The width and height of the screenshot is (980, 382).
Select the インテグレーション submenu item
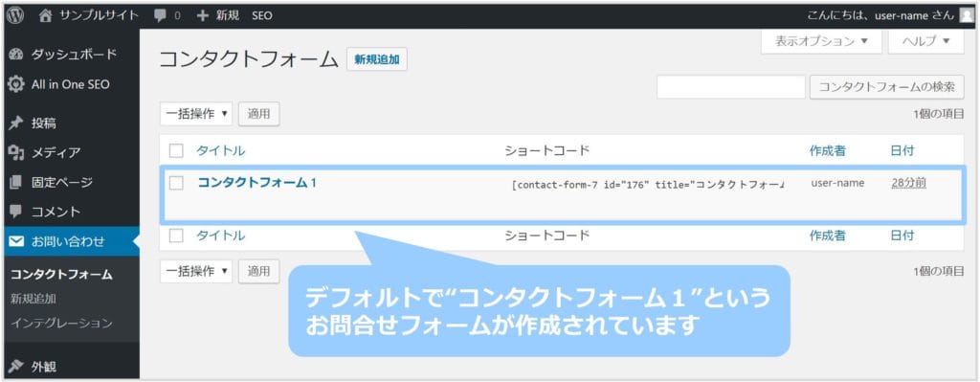coord(61,324)
